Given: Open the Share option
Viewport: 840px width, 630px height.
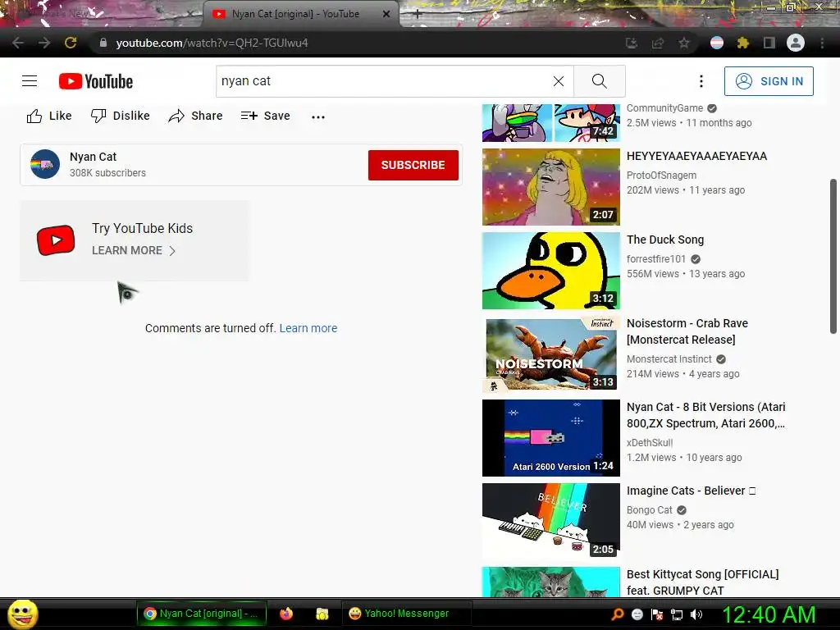Looking at the screenshot, I should (x=195, y=116).
